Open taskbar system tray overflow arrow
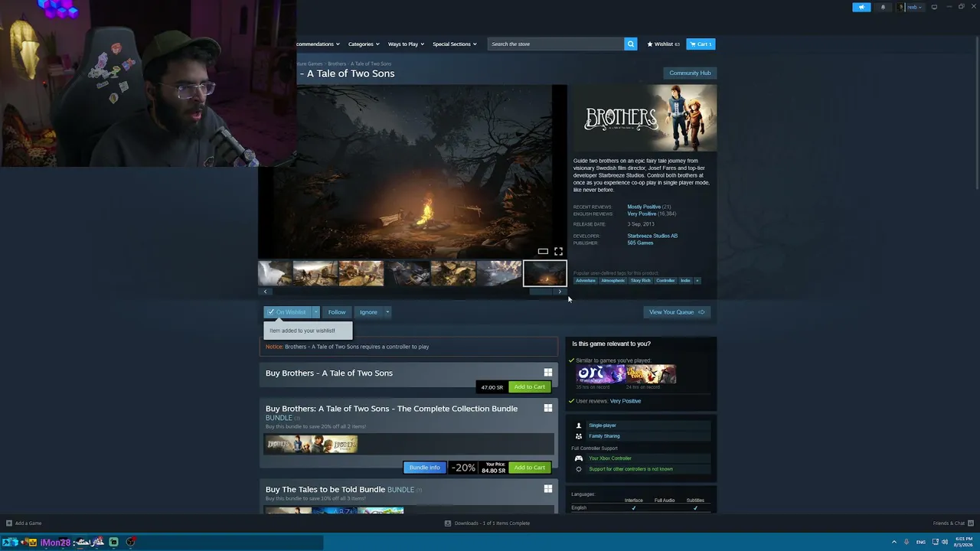The height and width of the screenshot is (551, 980). [894, 542]
